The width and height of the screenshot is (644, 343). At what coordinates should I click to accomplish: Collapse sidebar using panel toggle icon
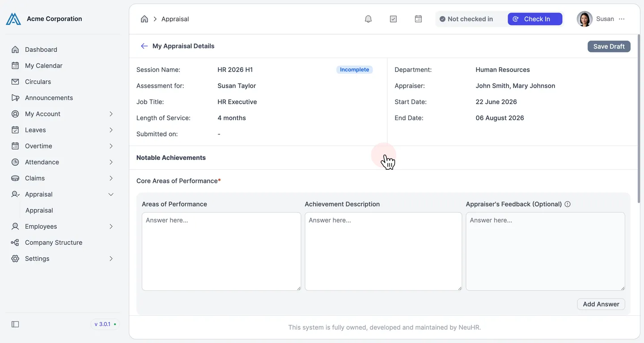15,324
